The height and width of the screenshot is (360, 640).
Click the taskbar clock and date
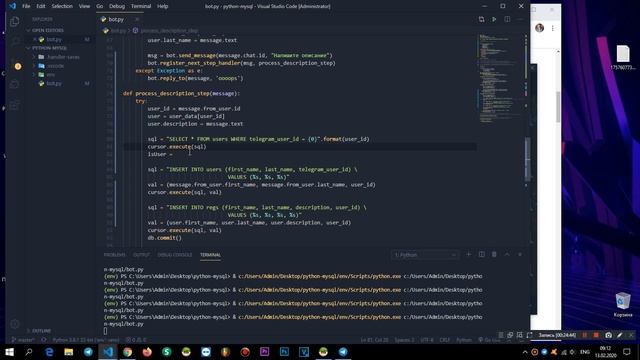coord(605,352)
